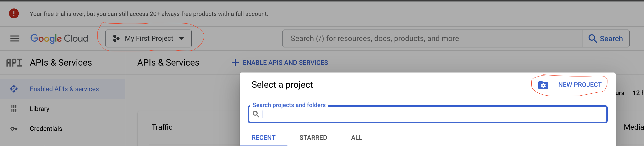Click the top resources search bar
The width and height of the screenshot is (644, 146).
click(432, 38)
